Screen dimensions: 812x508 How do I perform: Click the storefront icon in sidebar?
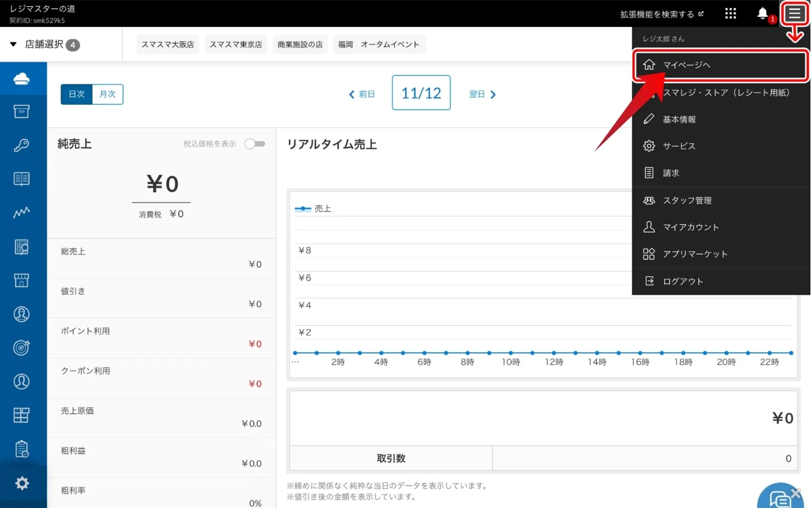[22, 280]
